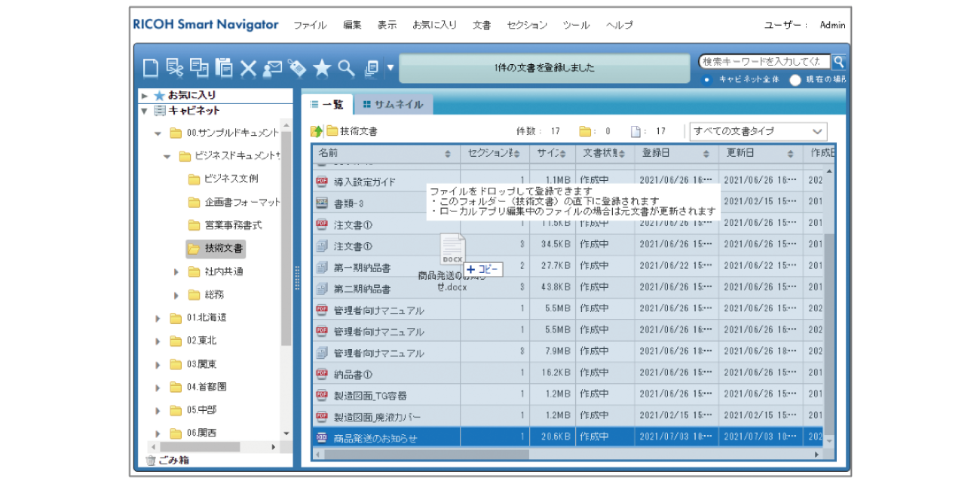
Task: Switch to the サムネイル tab
Action: point(393,104)
